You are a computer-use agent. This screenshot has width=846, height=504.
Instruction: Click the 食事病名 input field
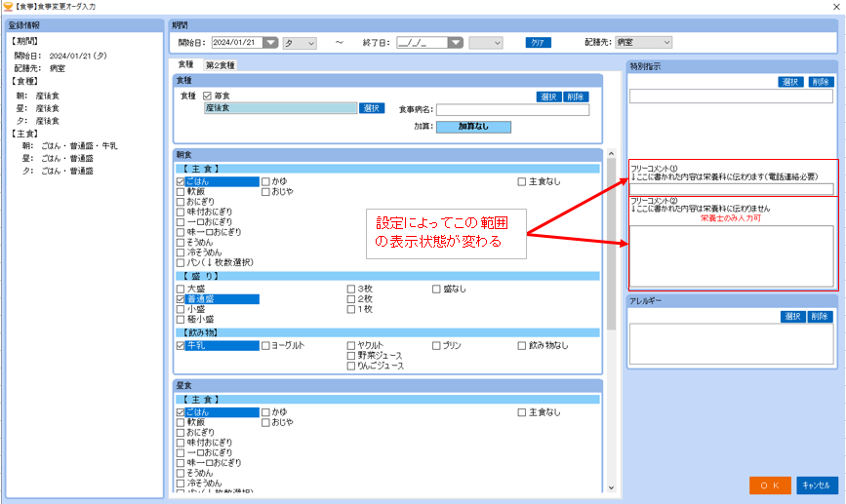[x=512, y=110]
